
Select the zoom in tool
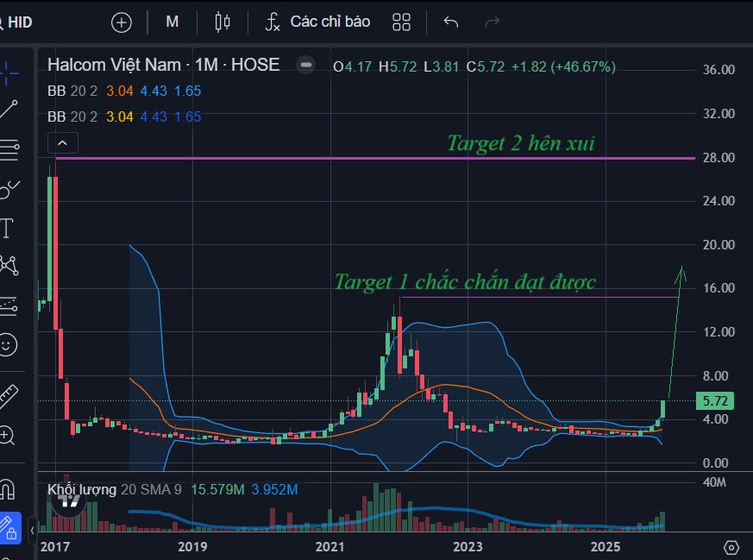[x=8, y=435]
